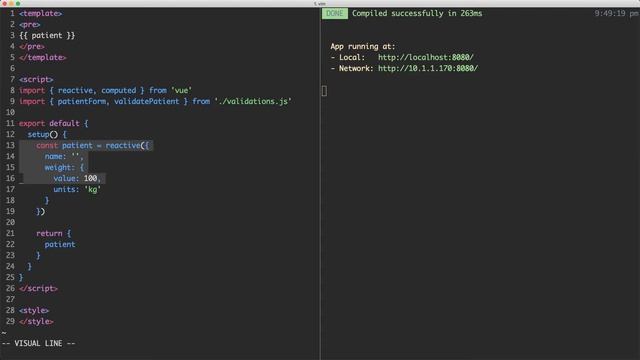The width and height of the screenshot is (640, 360).
Task: Click the 'vue' module string
Action: pos(181,91)
